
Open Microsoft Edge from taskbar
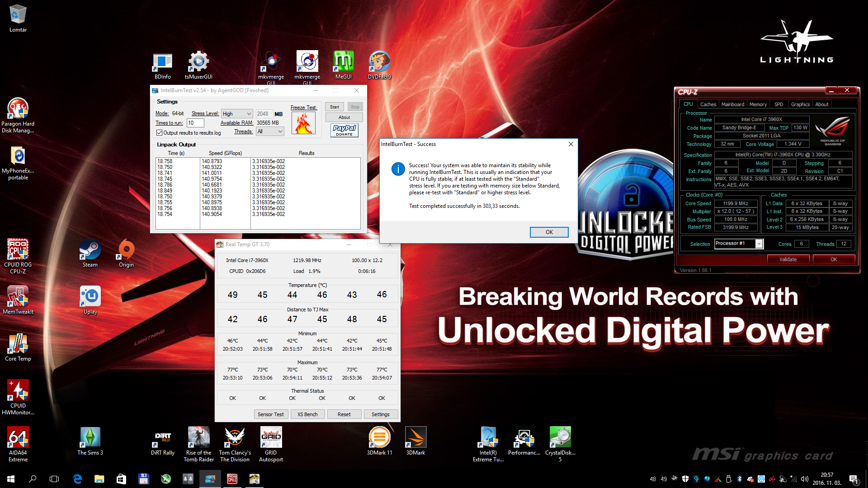(77, 479)
